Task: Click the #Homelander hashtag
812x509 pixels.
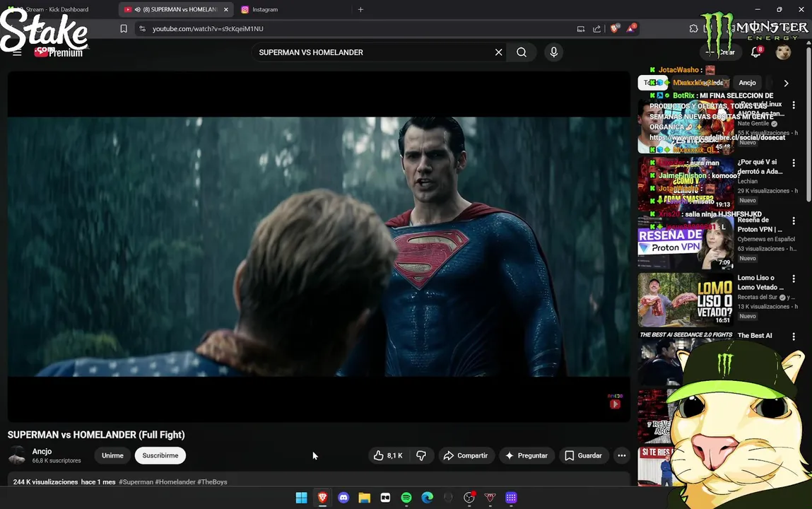Action: click(175, 482)
